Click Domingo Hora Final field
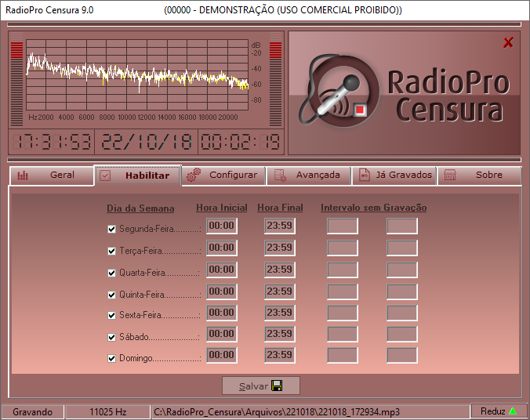Screen dimensions: 530x420 pyautogui.click(x=280, y=355)
